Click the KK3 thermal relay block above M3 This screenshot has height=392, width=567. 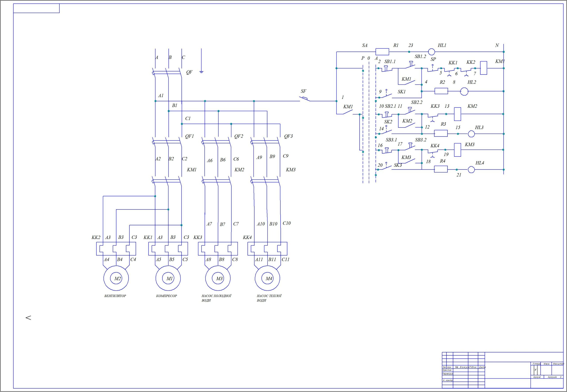[218, 248]
